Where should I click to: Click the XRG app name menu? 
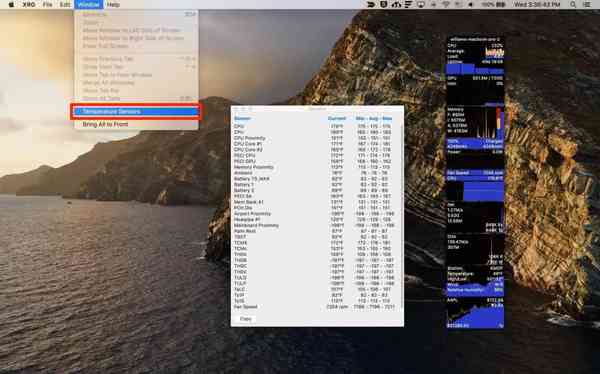click(x=29, y=5)
